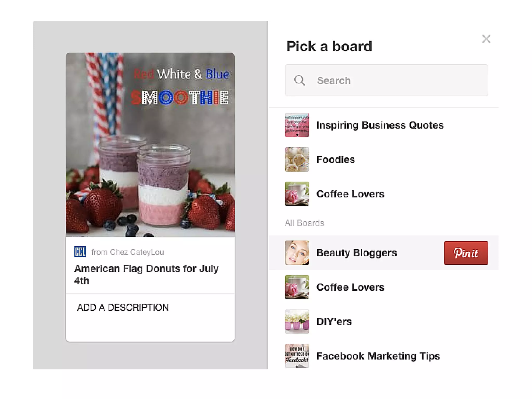532x399 pixels.
Task: Click the Beauty Bloggers face thumbnail
Action: tap(297, 253)
